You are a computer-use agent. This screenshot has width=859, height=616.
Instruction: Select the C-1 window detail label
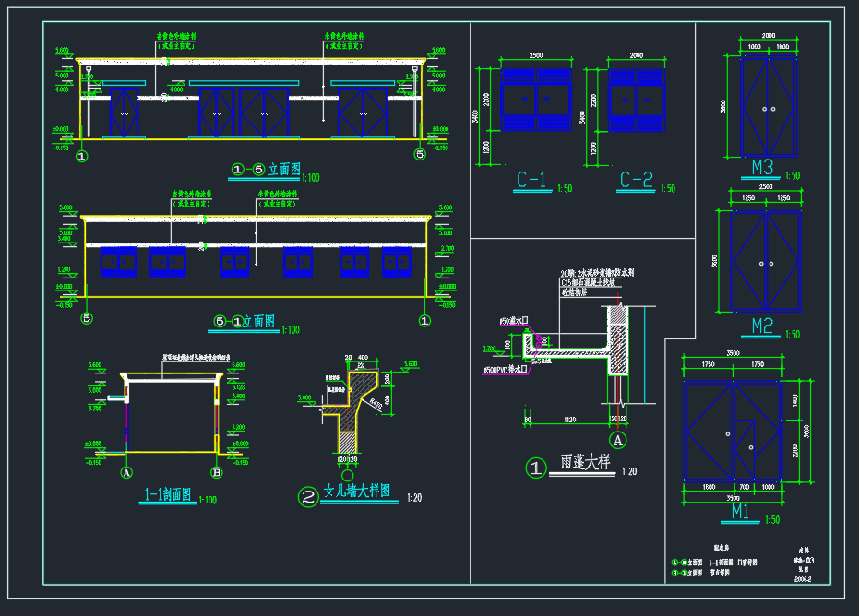pyautogui.click(x=531, y=181)
